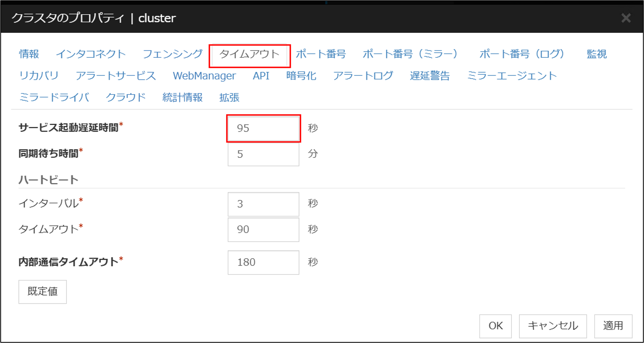Switch to the リカバリ tab
Viewport: 644px width, 343px height.
pos(39,76)
